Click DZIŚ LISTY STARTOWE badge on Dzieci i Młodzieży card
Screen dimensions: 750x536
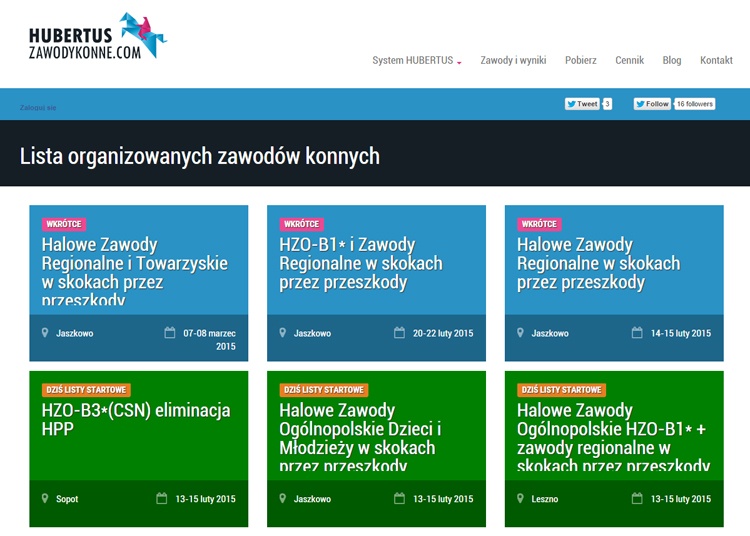pyautogui.click(x=324, y=390)
